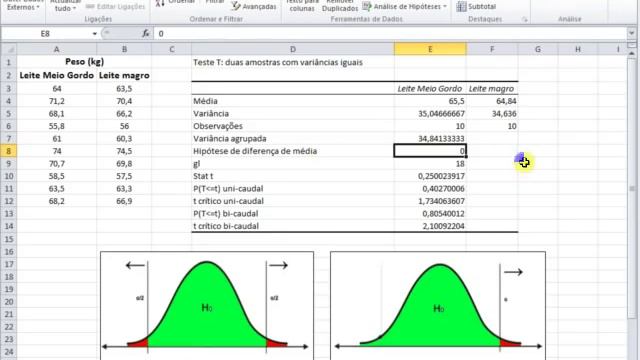Select P(T<=t) bi-caudal value 0,80540012
This screenshot has width=640, height=360.
[x=430, y=214]
